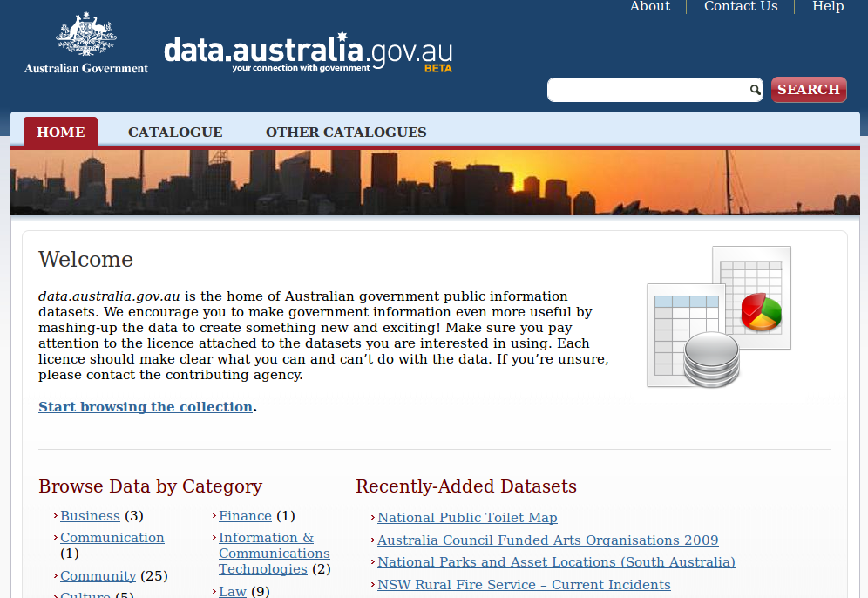Click the spreadsheet and pie chart illustration

click(719, 316)
